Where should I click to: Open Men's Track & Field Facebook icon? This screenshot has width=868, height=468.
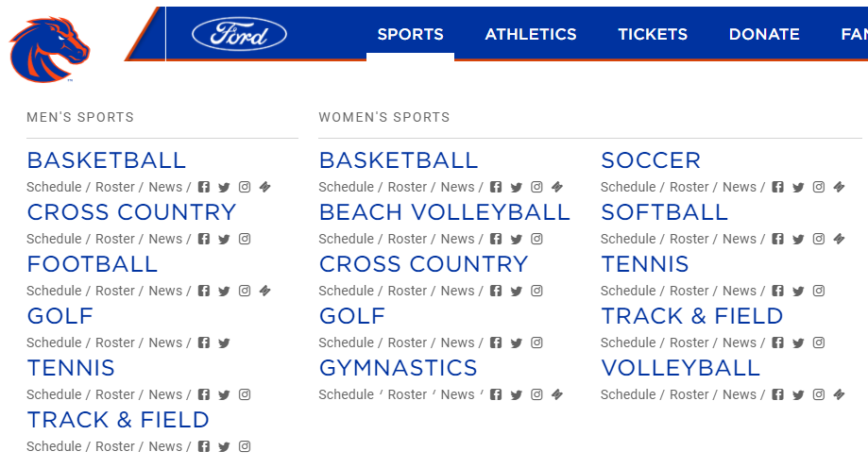(204, 446)
